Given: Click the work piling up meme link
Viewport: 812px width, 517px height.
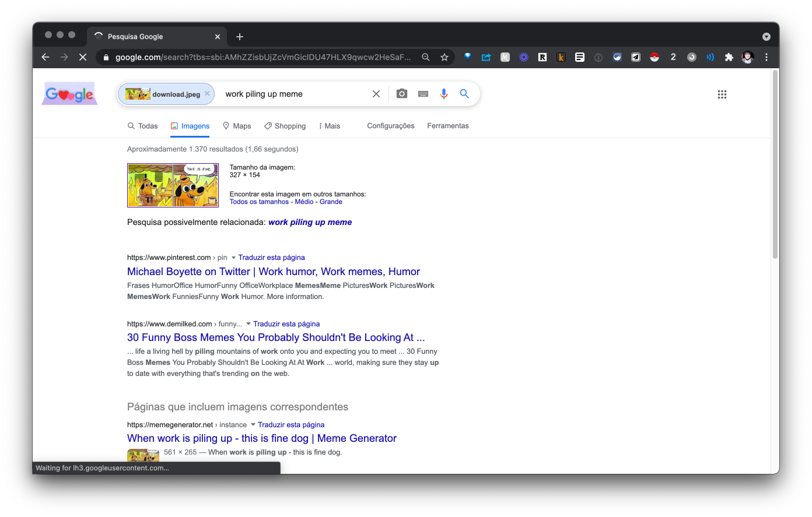Looking at the screenshot, I should point(310,222).
